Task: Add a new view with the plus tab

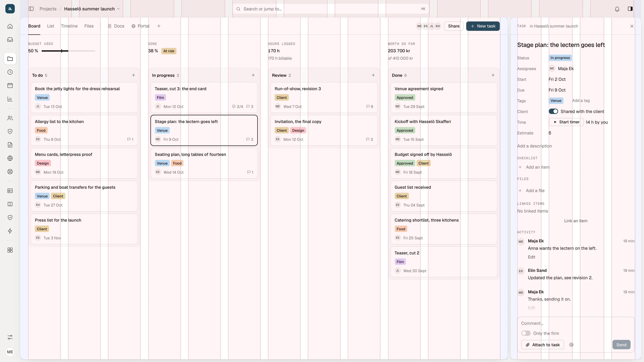Action: coord(159,26)
